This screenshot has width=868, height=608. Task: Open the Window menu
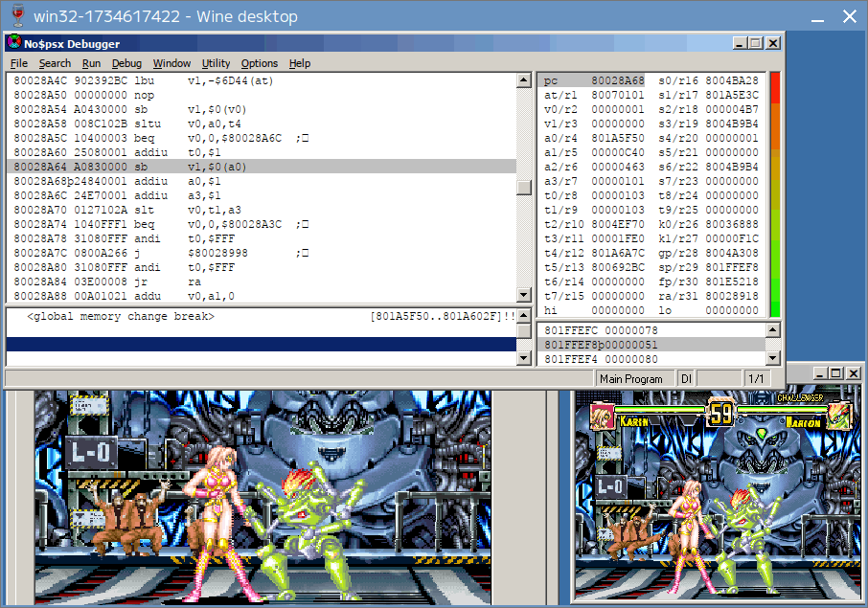171,63
